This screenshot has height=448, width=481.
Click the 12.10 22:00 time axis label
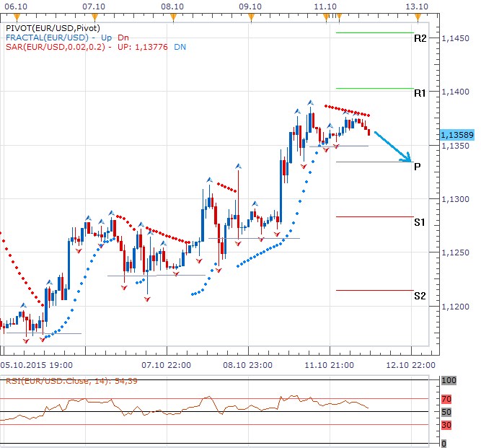(x=410, y=365)
